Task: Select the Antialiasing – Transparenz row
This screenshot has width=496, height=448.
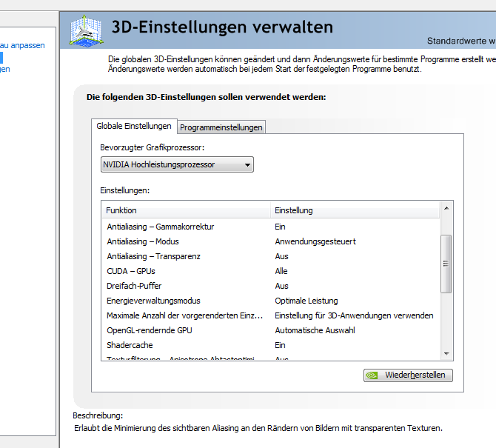Action: point(271,257)
